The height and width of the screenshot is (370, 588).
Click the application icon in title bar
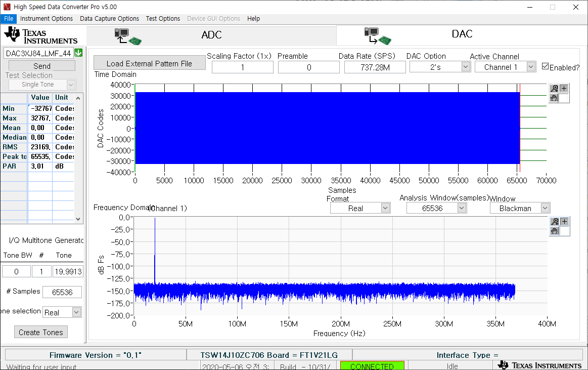7,7
